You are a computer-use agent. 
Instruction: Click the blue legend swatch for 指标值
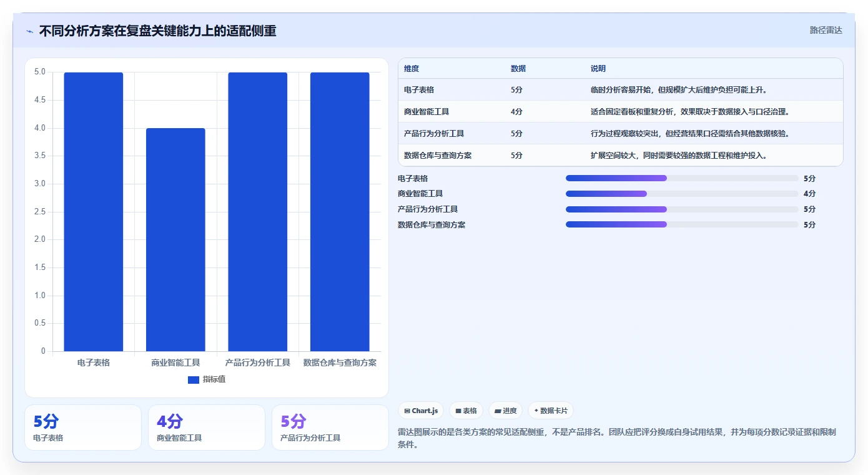[194, 379]
